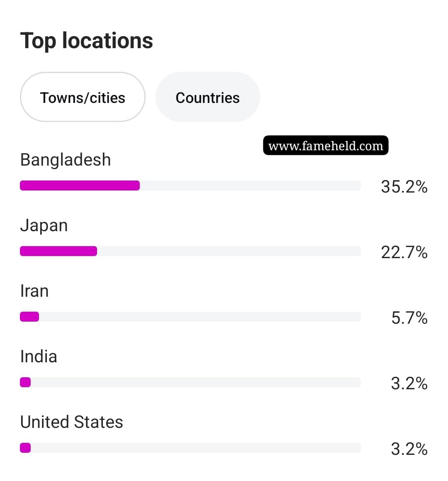Tap the 22.7% value for Japan
The image size is (448, 481).
pos(404,252)
